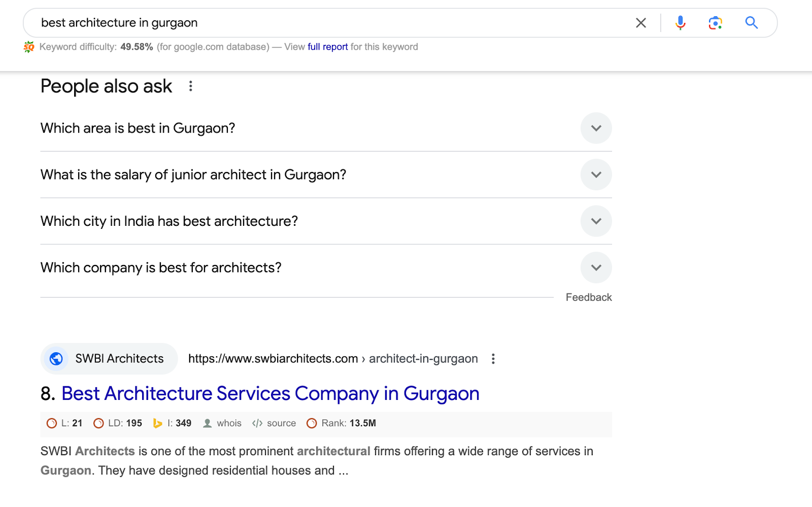Expand "Which company is best for architects?"
812x507 pixels.
596,267
